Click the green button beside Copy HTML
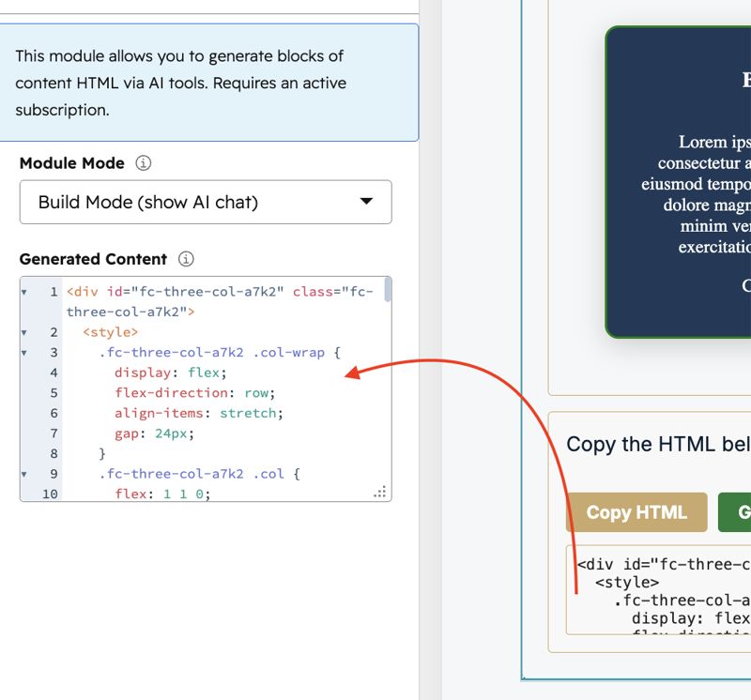Viewport: 751px width, 700px height. [735, 512]
